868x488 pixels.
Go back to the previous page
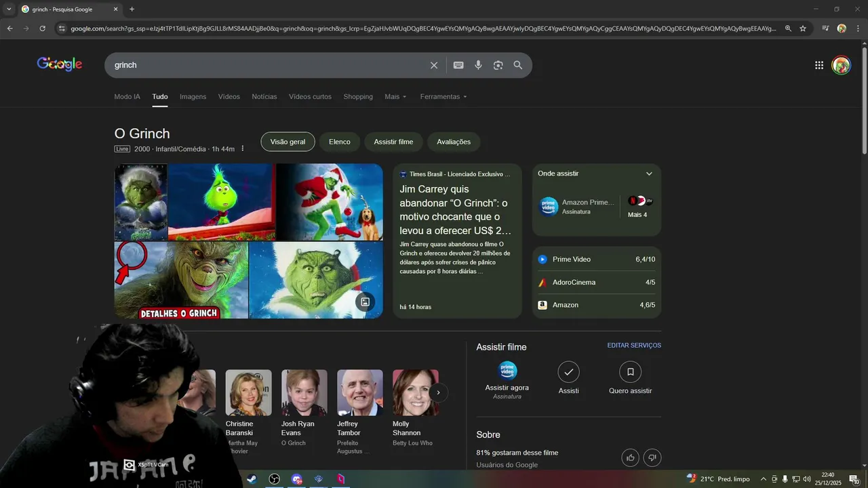pyautogui.click(x=9, y=28)
